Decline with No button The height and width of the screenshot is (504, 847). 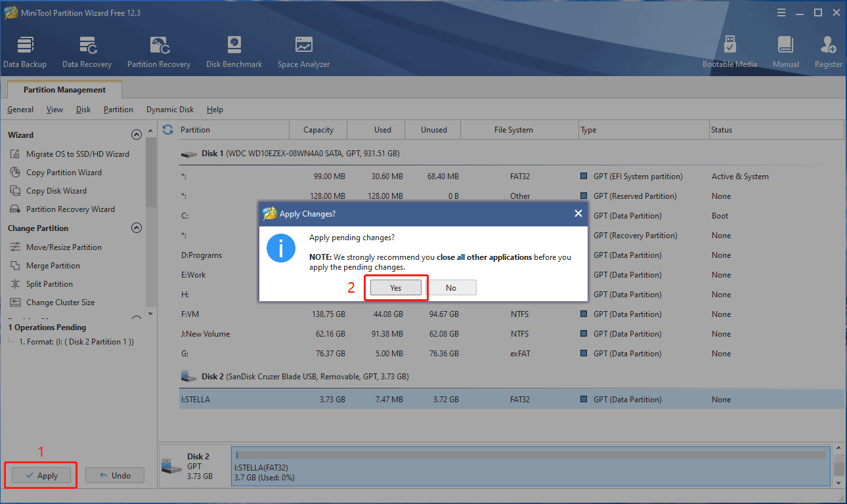click(x=451, y=287)
